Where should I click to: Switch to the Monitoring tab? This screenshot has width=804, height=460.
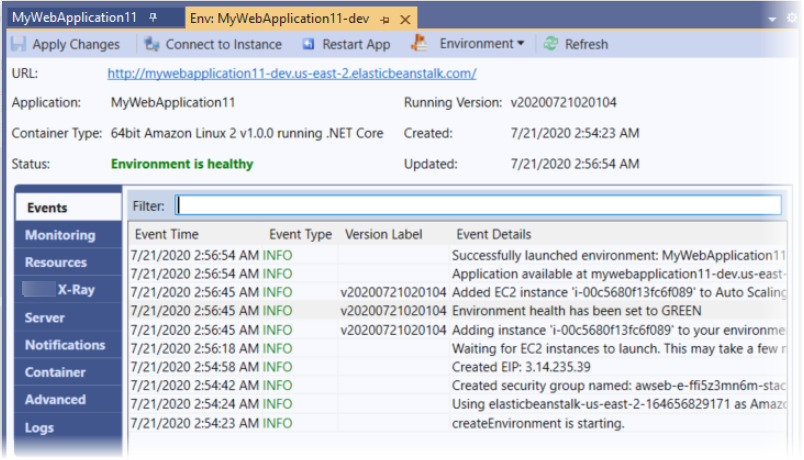click(x=60, y=235)
